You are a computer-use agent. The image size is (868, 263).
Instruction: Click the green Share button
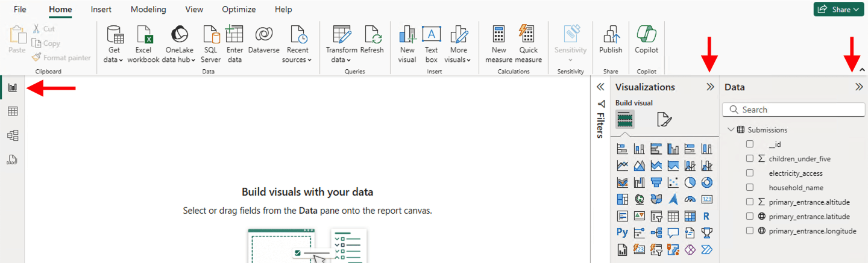pyautogui.click(x=840, y=10)
